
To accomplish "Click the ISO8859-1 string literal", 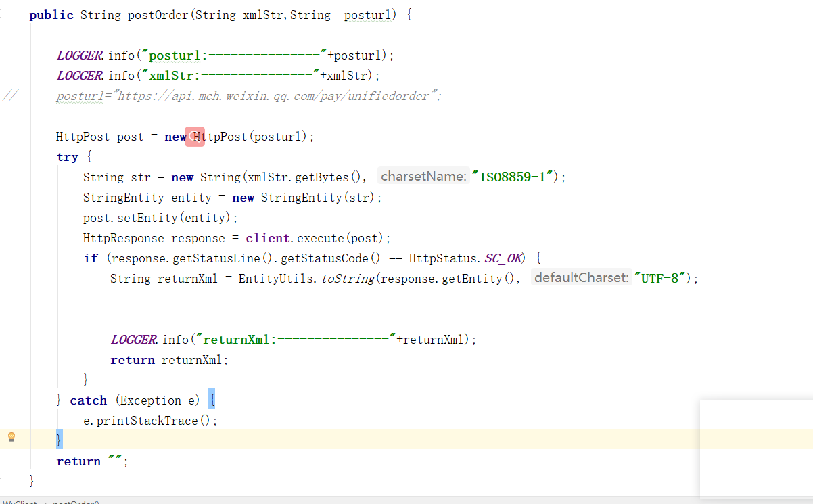I will point(509,176).
